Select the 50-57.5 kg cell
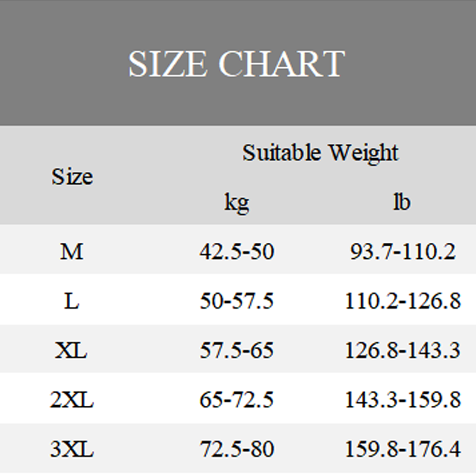The image size is (476, 476). click(237, 301)
